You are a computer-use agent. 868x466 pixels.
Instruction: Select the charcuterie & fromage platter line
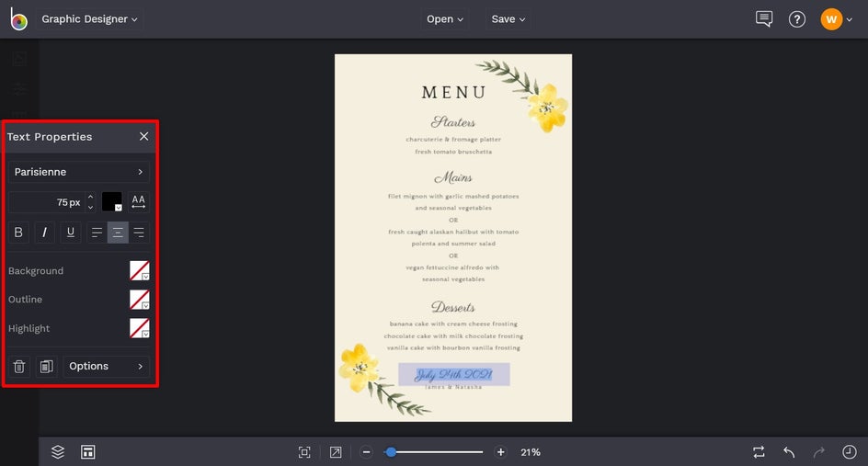click(x=453, y=139)
